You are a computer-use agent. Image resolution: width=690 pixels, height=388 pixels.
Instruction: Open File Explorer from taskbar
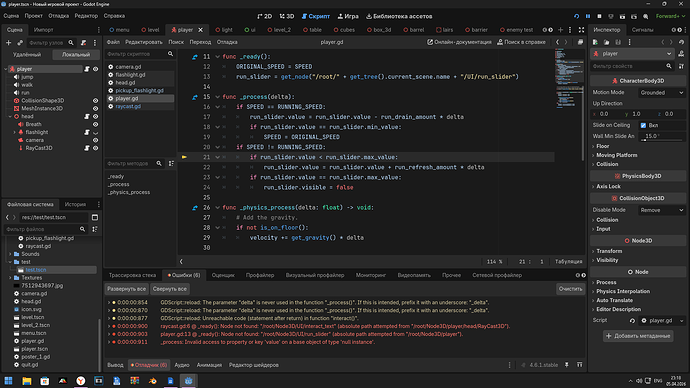tap(26, 381)
